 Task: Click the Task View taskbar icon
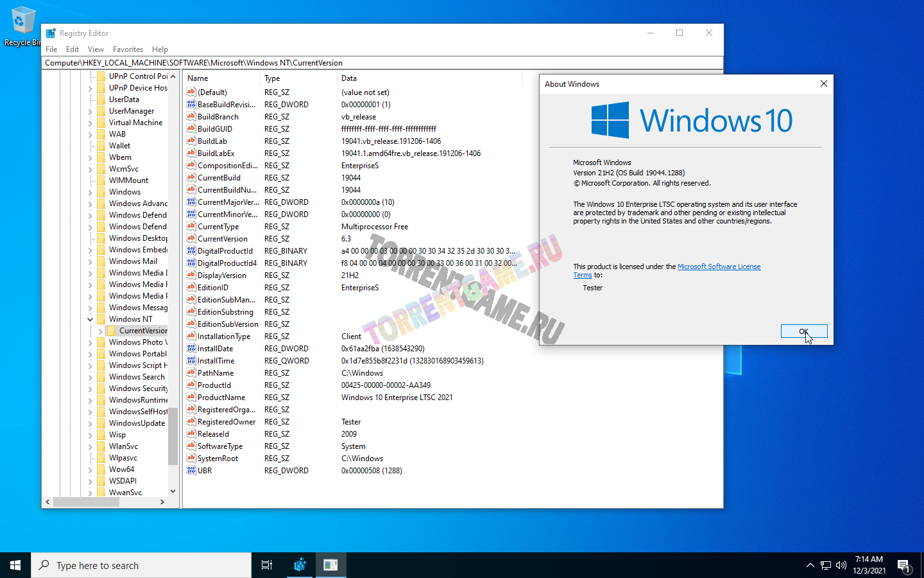(x=267, y=565)
